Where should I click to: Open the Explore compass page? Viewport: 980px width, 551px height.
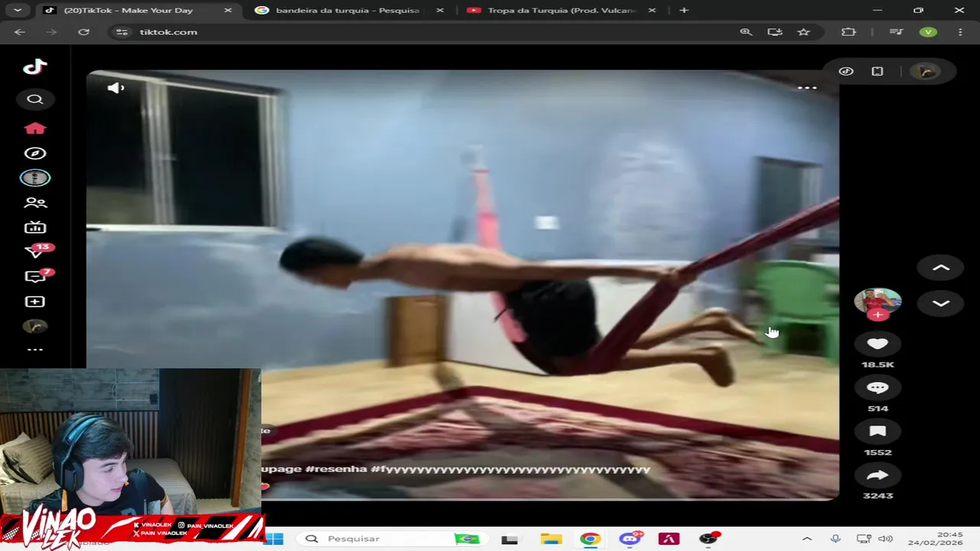35,153
